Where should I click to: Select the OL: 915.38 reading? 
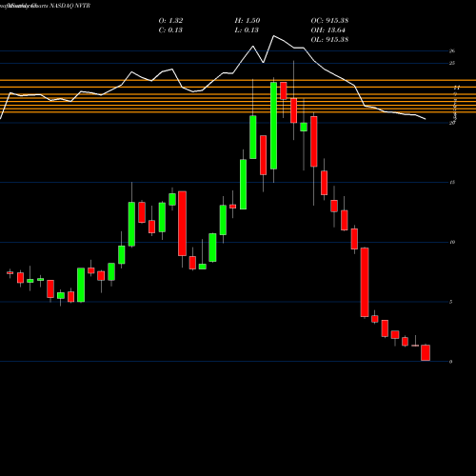pos(329,40)
